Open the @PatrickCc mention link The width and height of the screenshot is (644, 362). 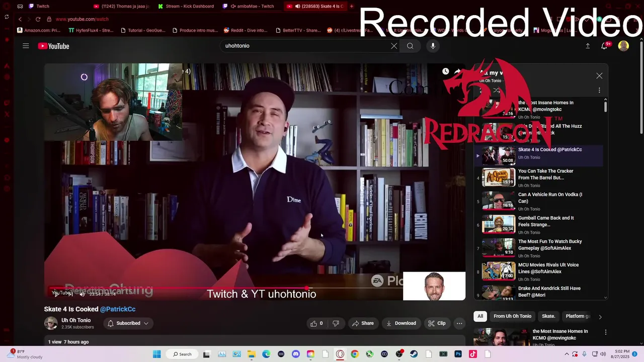point(118,309)
